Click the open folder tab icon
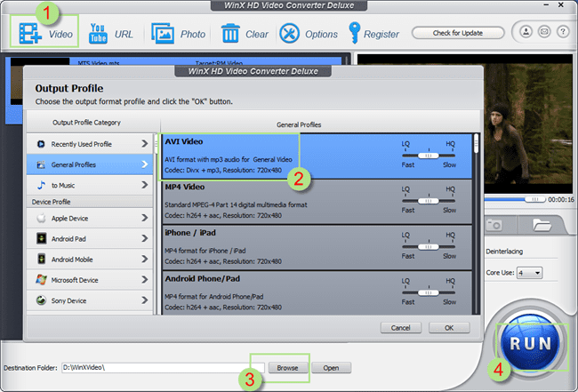The height and width of the screenshot is (392, 578). 542,224
